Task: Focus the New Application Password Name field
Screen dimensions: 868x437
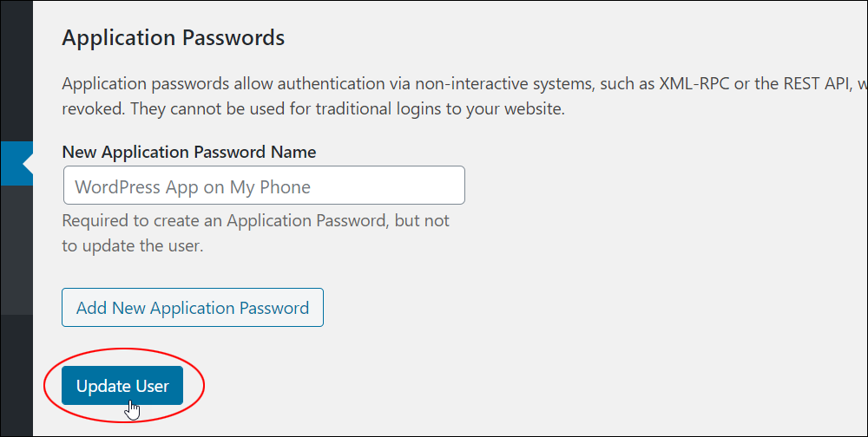Action: [264, 186]
